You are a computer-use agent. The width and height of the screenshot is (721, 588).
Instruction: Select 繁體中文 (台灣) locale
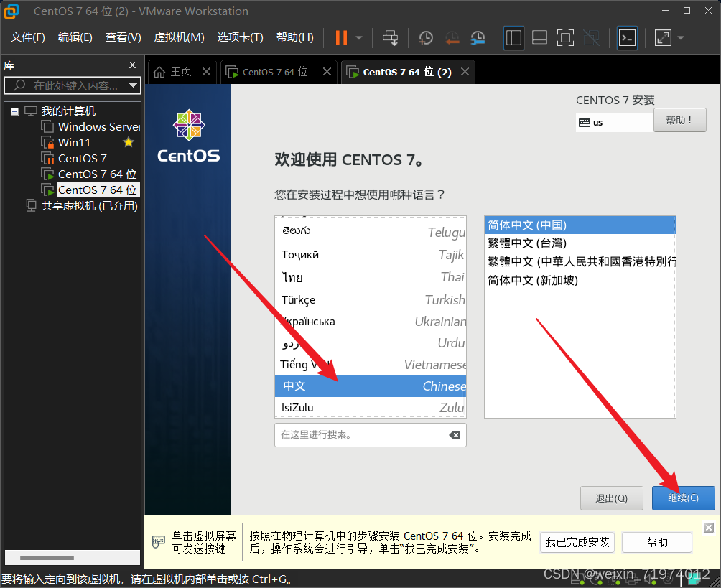(580, 243)
